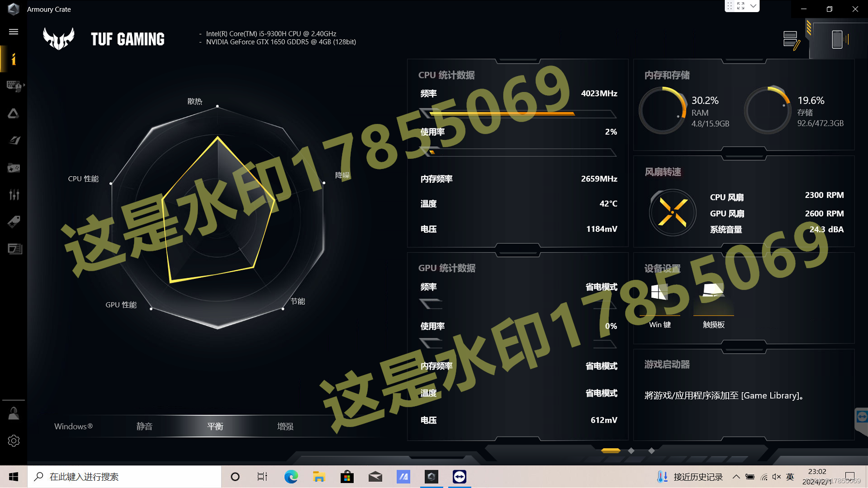Open TeamViewer icon on taskbar

tap(459, 477)
